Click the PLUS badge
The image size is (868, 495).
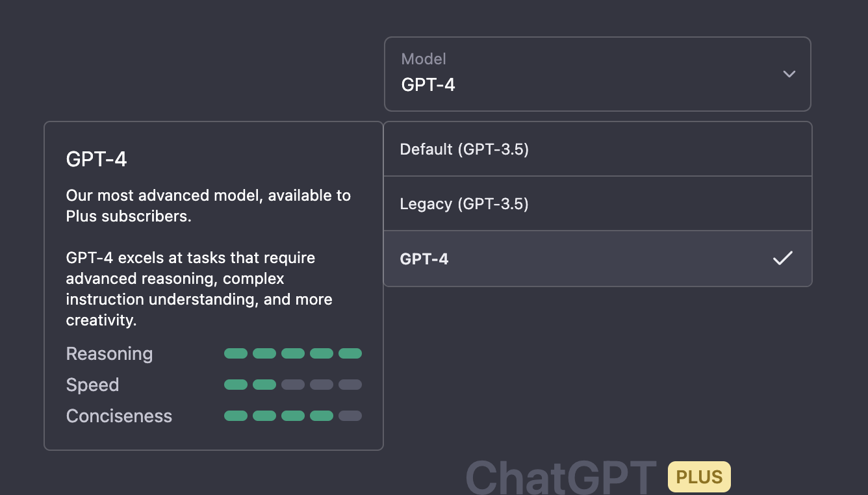coord(699,477)
